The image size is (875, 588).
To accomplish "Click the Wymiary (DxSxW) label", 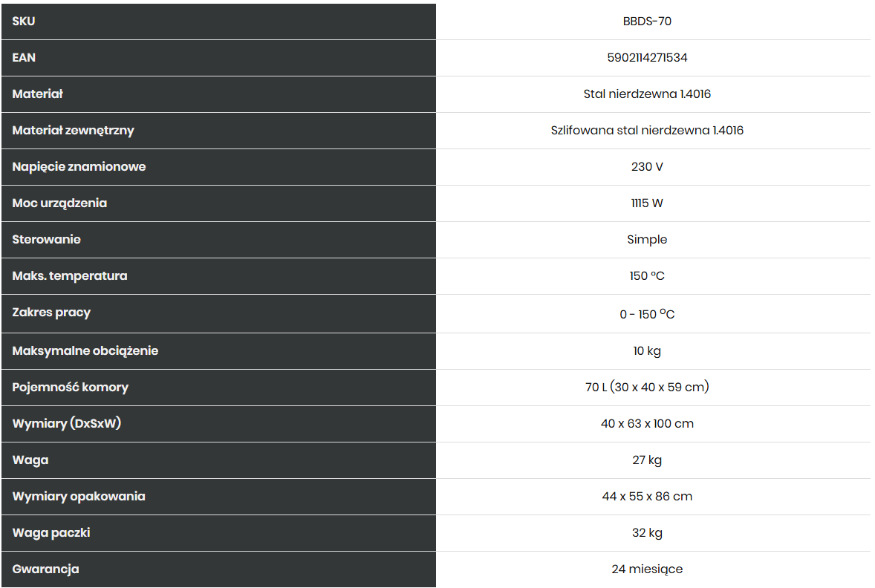I will click(66, 423).
